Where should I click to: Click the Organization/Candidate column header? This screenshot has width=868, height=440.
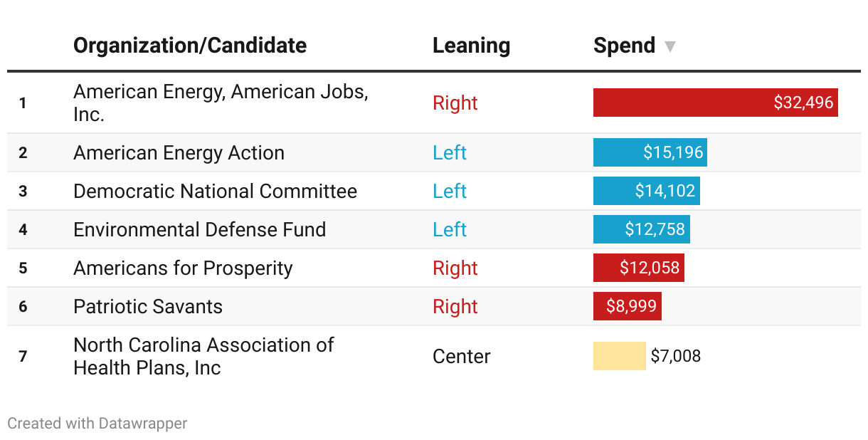(x=190, y=46)
